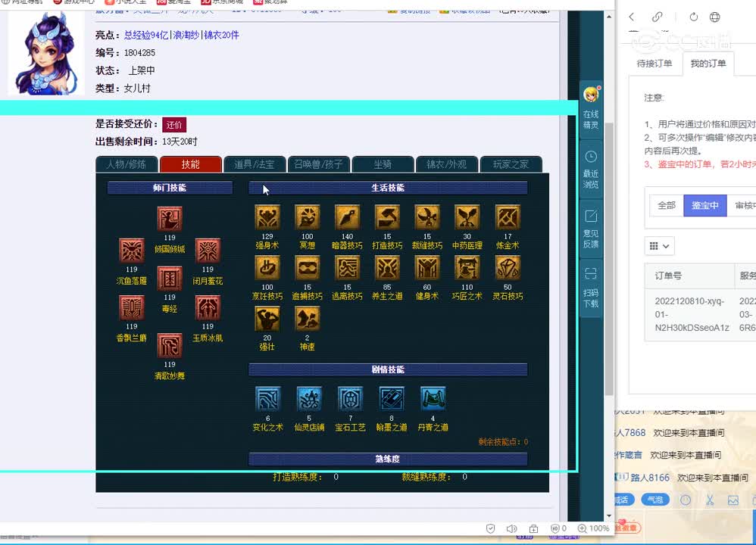Switch to the 技能 tab
756x545 pixels.
click(191, 164)
